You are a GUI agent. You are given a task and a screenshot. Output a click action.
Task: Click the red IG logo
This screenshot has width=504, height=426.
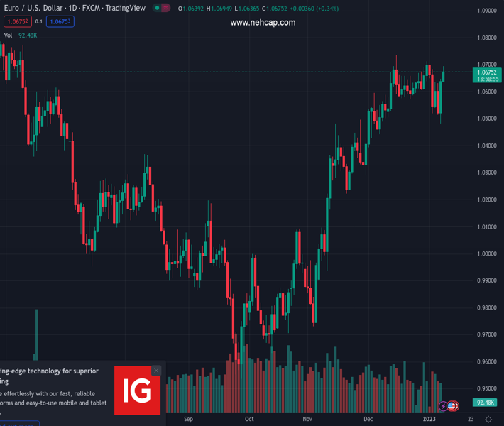point(137,390)
